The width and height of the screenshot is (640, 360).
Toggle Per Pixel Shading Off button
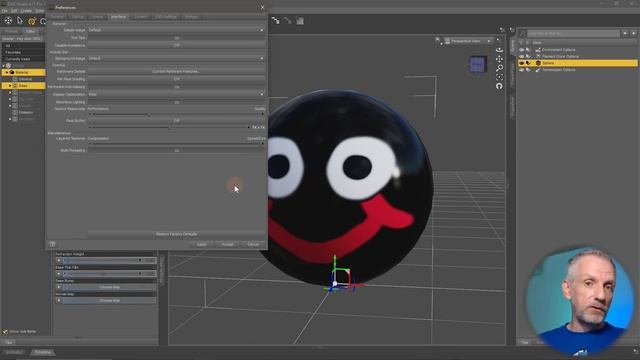click(176, 79)
